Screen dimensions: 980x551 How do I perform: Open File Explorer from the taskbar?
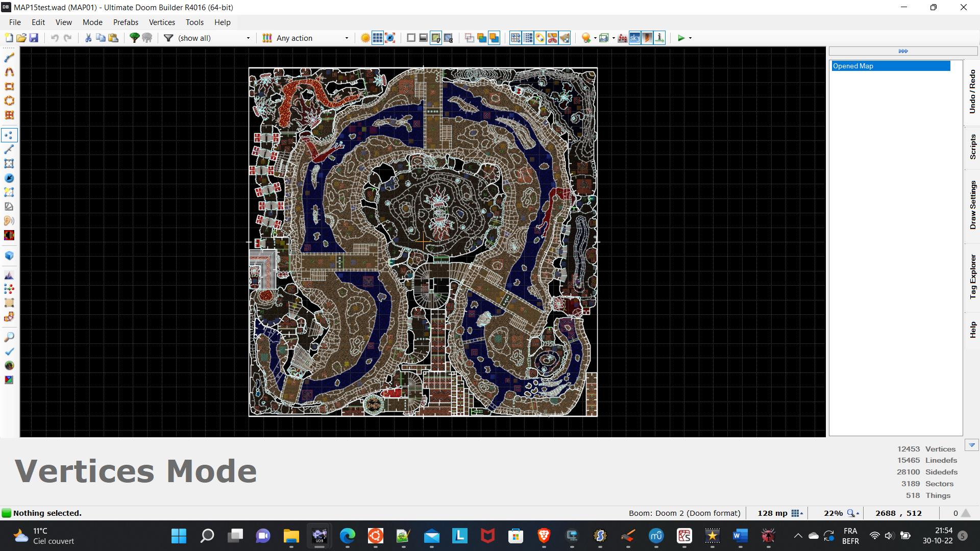tap(291, 536)
